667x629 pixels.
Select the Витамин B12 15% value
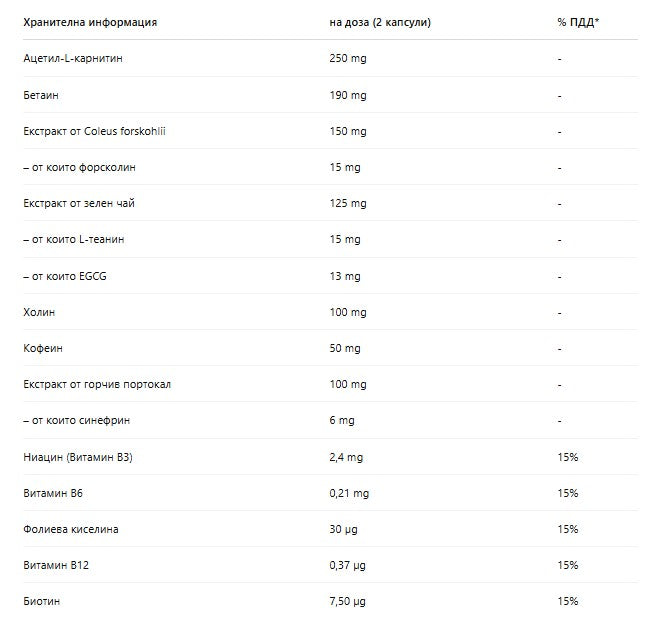coord(568,565)
